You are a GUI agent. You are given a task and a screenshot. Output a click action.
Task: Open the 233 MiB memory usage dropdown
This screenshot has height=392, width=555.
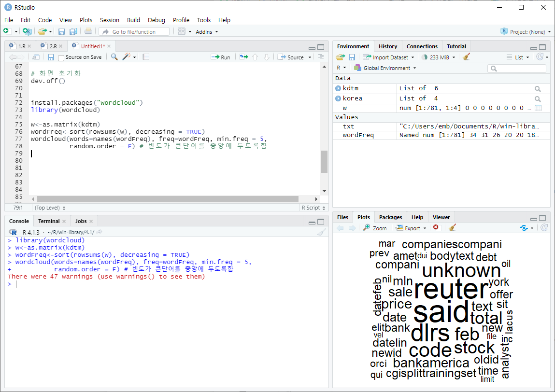[x=439, y=57]
